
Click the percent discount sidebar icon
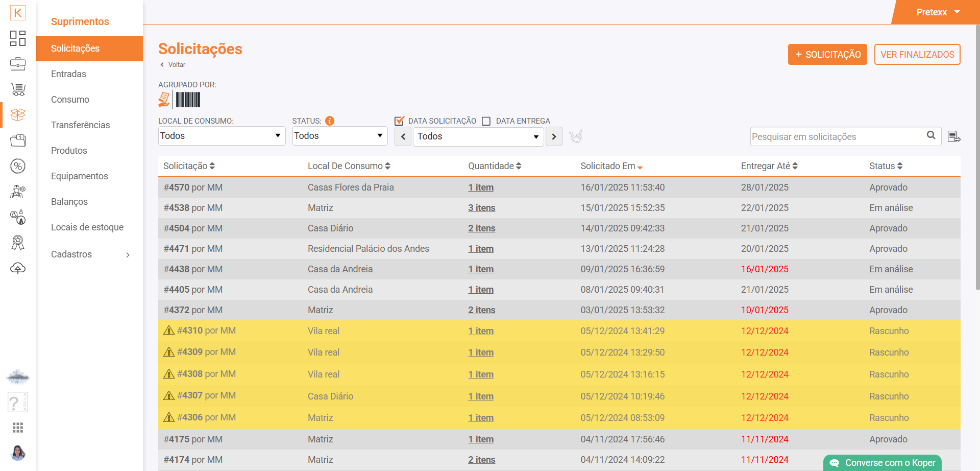18,166
